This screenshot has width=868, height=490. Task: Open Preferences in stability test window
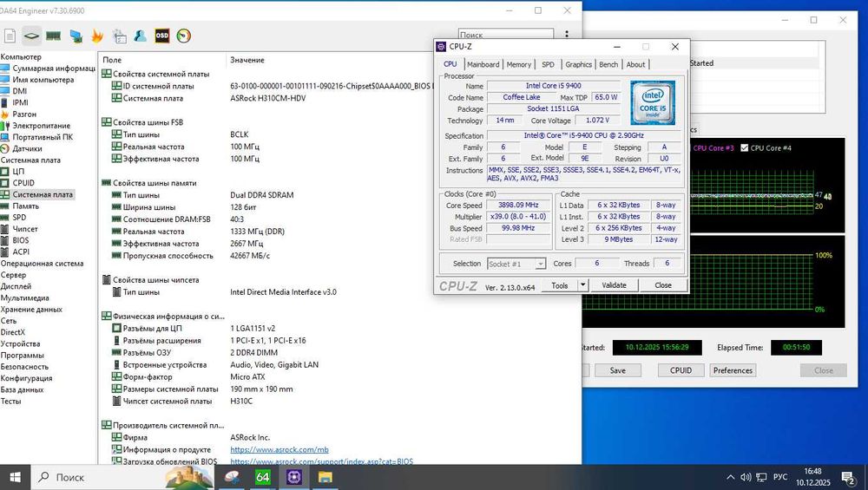pyautogui.click(x=733, y=370)
